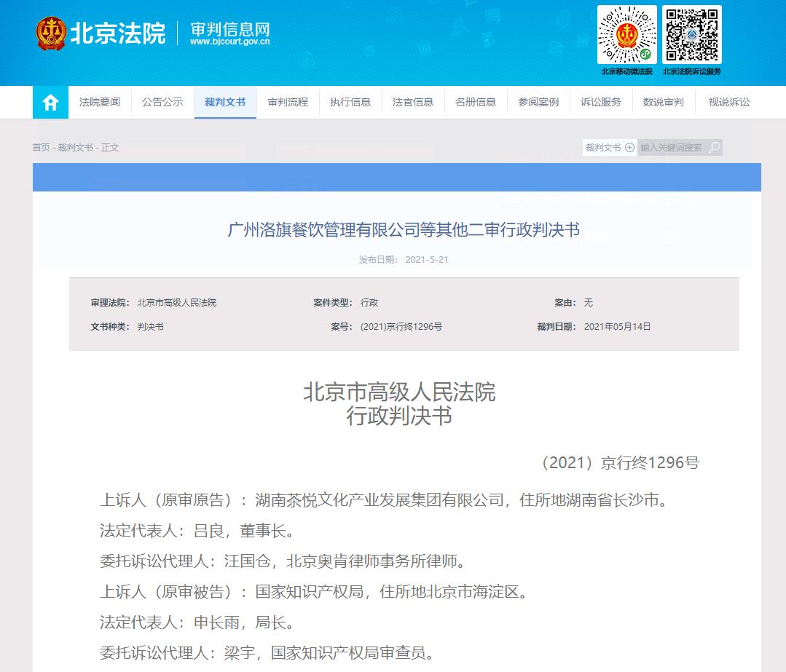Click the line 法定代表人：申长雨，局长

pos(197,622)
